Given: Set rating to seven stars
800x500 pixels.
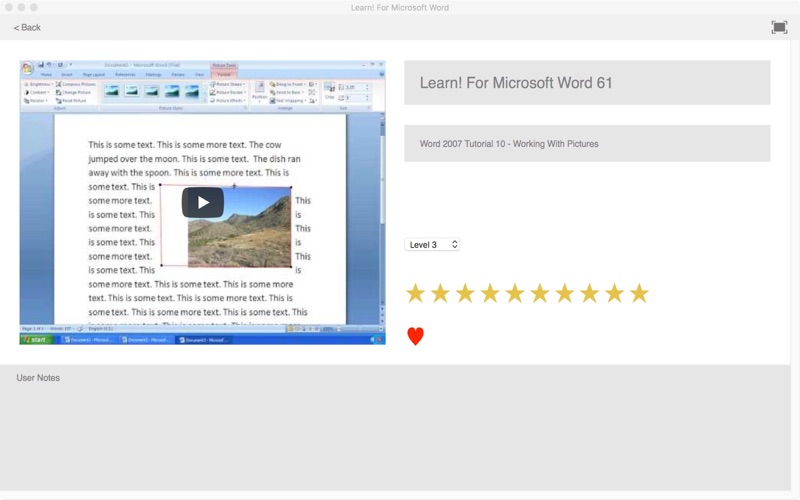Looking at the screenshot, I should pyautogui.click(x=564, y=293).
